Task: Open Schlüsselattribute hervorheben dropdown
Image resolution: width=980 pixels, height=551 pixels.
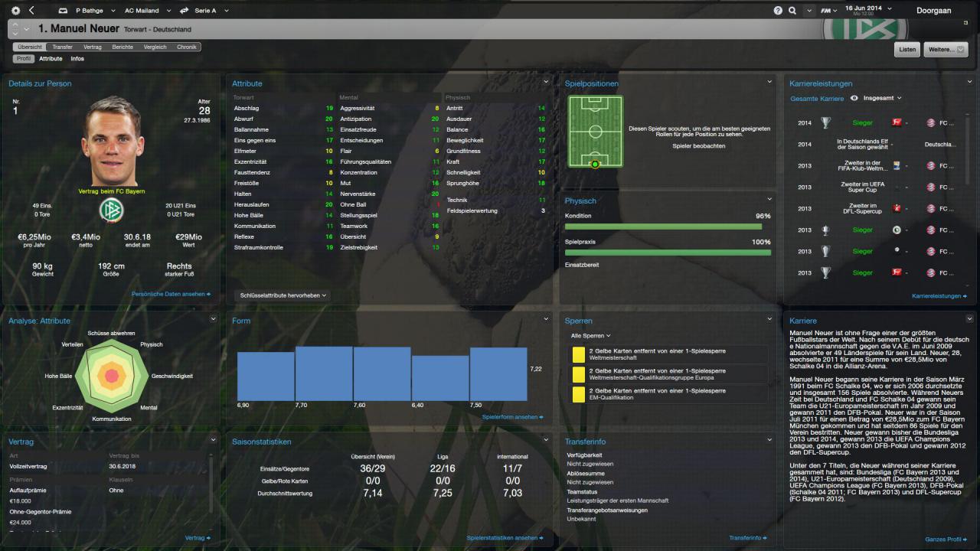Action: [283, 295]
